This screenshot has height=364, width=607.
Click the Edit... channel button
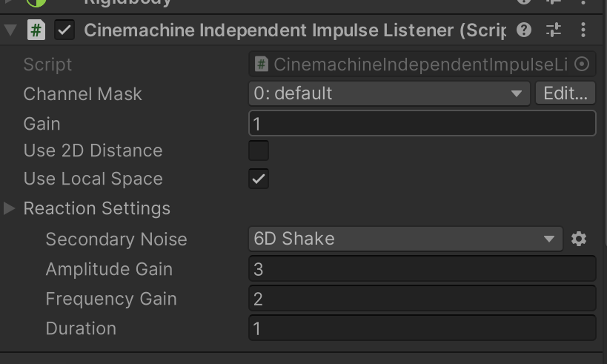click(x=565, y=93)
